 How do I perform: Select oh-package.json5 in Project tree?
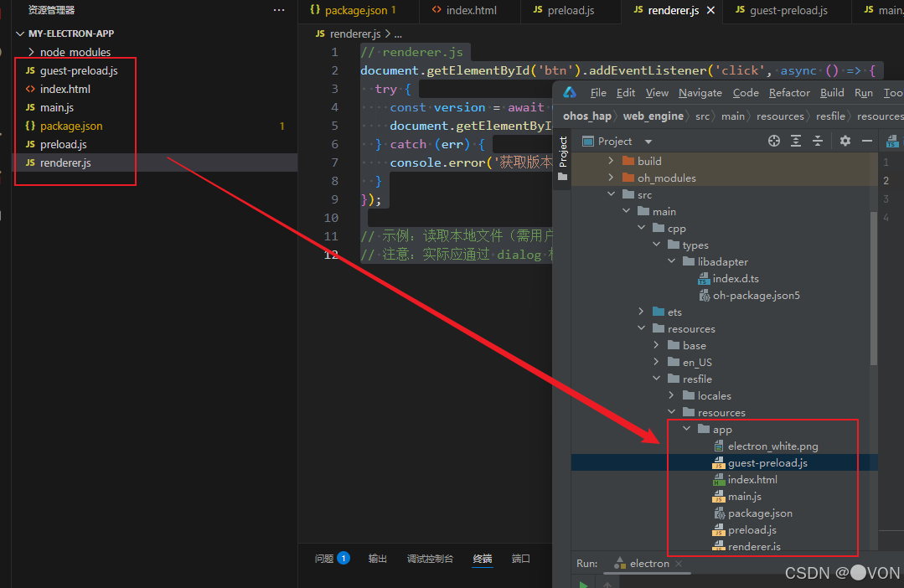(x=756, y=295)
